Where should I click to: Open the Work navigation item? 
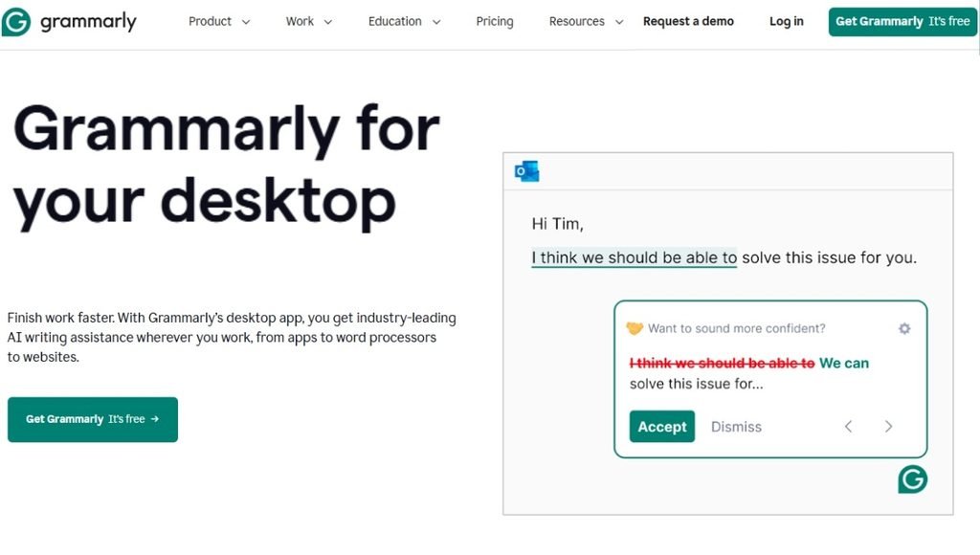coord(300,21)
